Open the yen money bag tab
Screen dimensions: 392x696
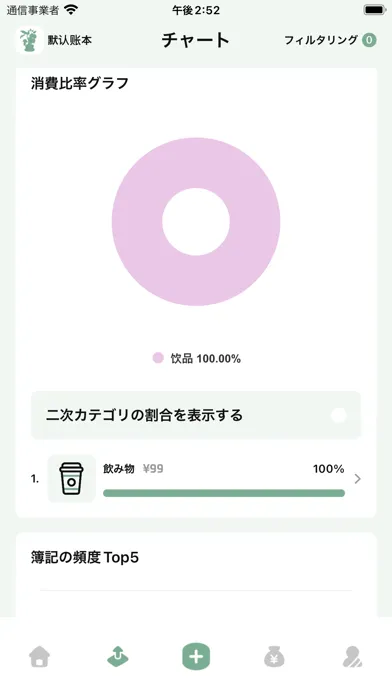coord(274,656)
